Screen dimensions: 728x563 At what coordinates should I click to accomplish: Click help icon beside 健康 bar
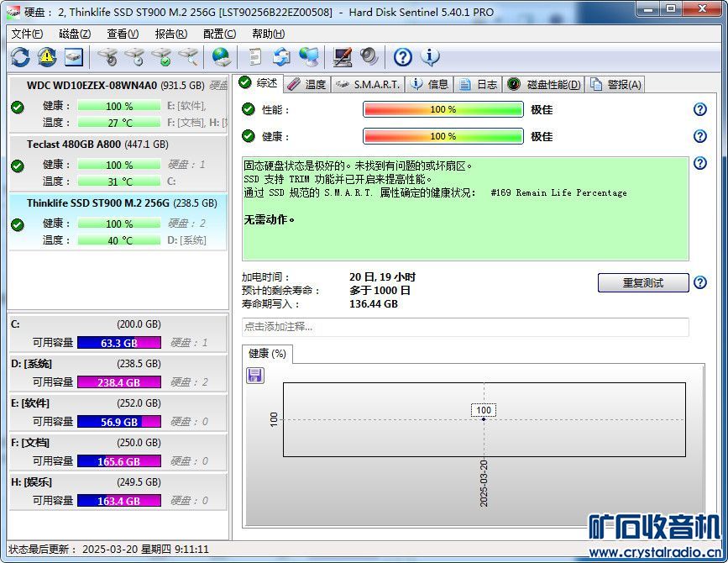699,136
